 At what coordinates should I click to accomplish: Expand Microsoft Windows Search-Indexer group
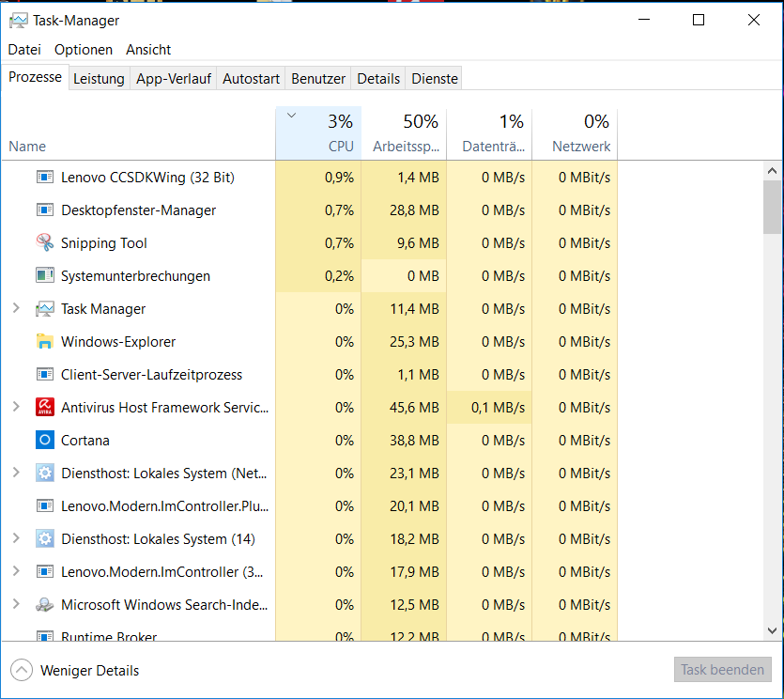(x=16, y=604)
